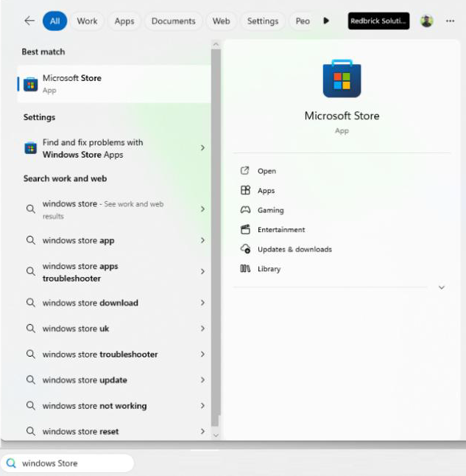Select 'windows store troubleshooter' suggestion
Screen dimensions: 466x476
[114, 354]
